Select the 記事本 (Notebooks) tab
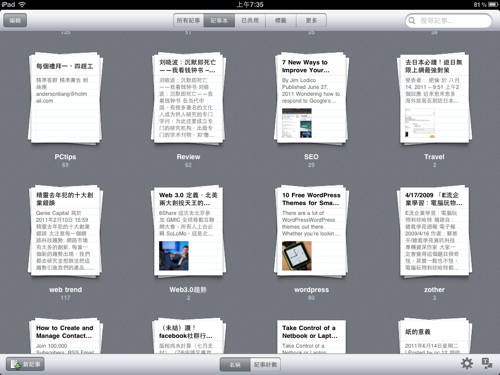This screenshot has height=375, width=500. pyautogui.click(x=219, y=20)
